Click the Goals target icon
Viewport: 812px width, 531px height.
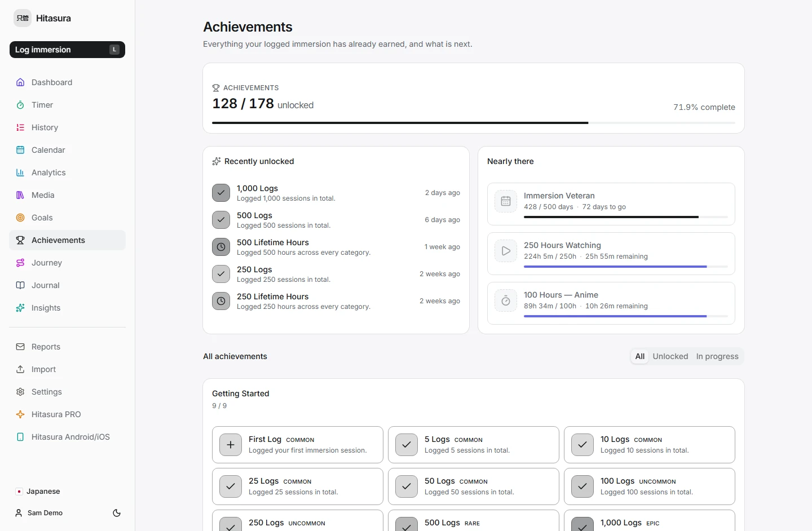click(x=20, y=218)
